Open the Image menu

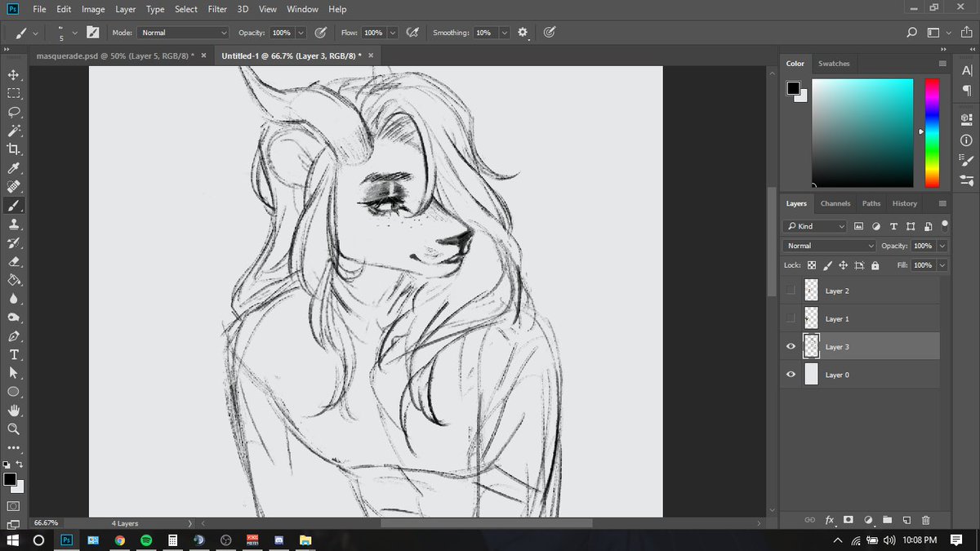click(x=93, y=9)
